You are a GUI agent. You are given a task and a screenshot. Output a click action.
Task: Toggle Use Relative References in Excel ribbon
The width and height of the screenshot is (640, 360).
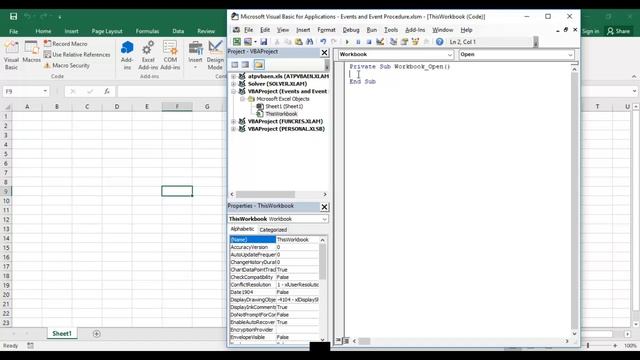(77, 54)
